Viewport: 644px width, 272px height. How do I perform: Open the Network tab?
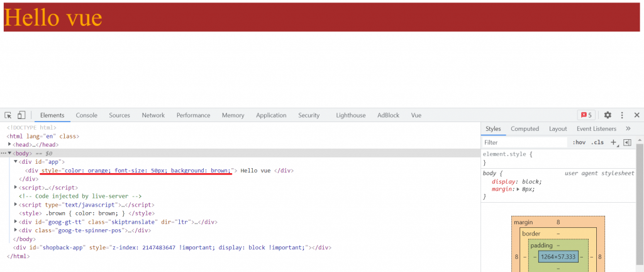tap(153, 115)
